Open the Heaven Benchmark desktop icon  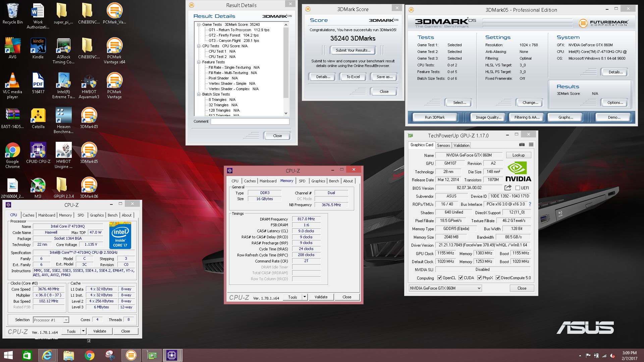point(63,121)
